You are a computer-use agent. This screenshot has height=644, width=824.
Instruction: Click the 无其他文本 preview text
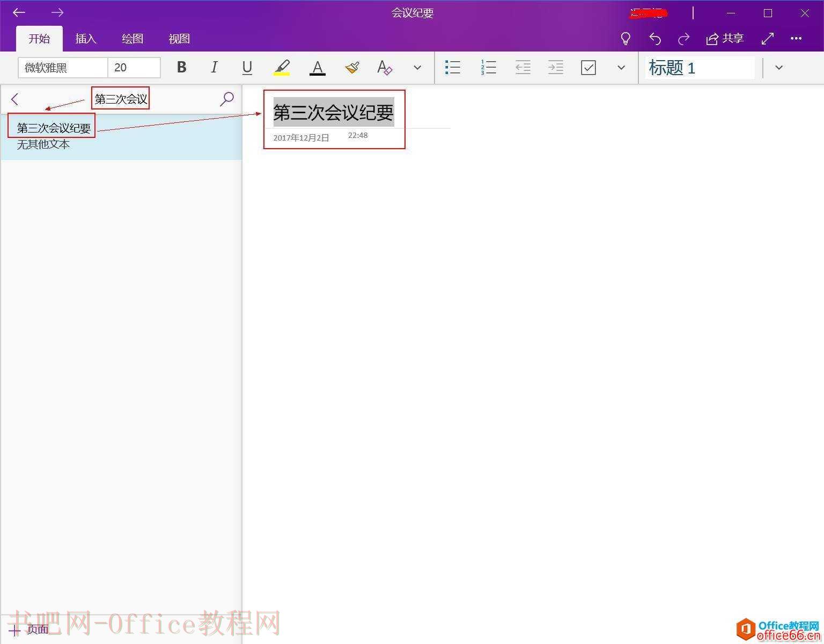pos(43,144)
